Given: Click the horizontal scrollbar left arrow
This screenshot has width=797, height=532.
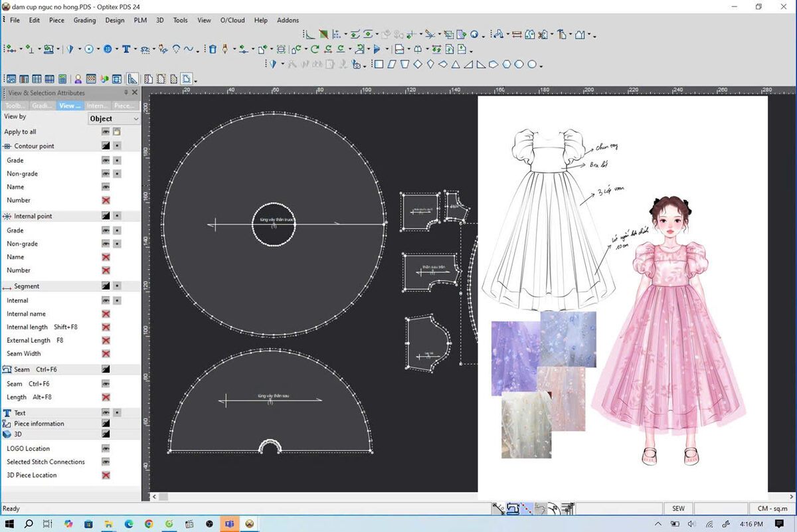Looking at the screenshot, I should pos(155,496).
